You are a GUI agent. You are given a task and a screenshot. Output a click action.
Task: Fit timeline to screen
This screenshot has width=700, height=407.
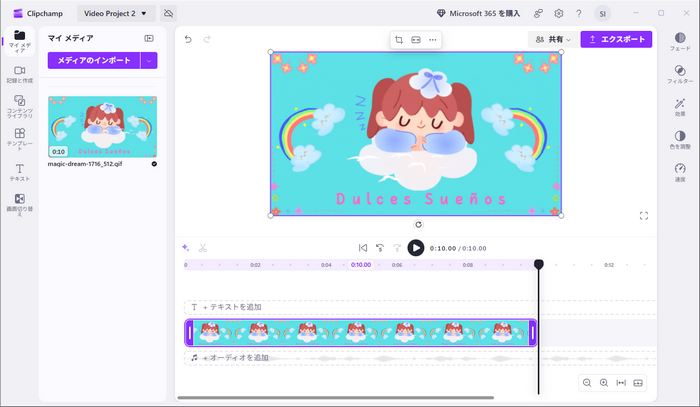tap(621, 383)
